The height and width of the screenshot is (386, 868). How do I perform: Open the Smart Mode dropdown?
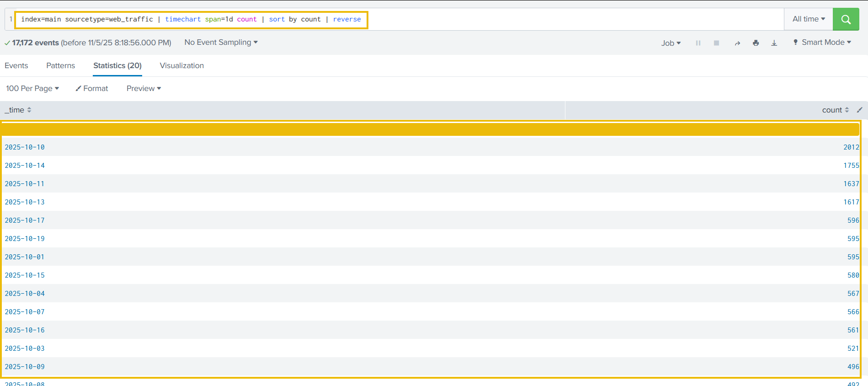tap(822, 42)
